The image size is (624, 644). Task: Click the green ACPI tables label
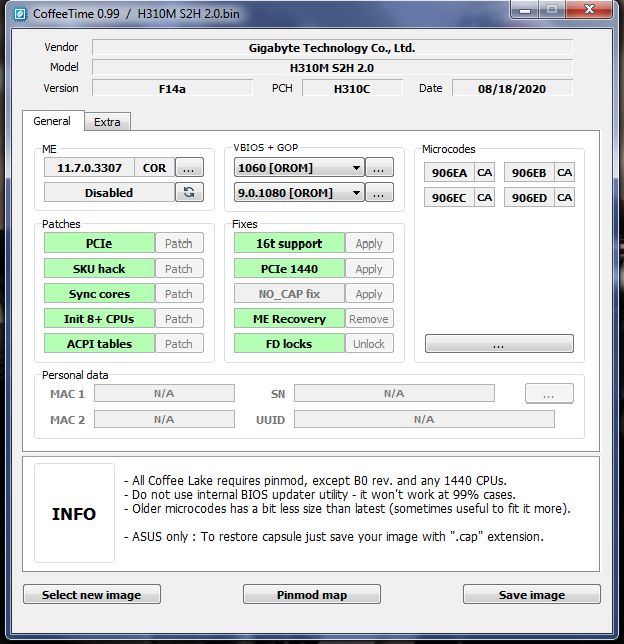pos(99,344)
